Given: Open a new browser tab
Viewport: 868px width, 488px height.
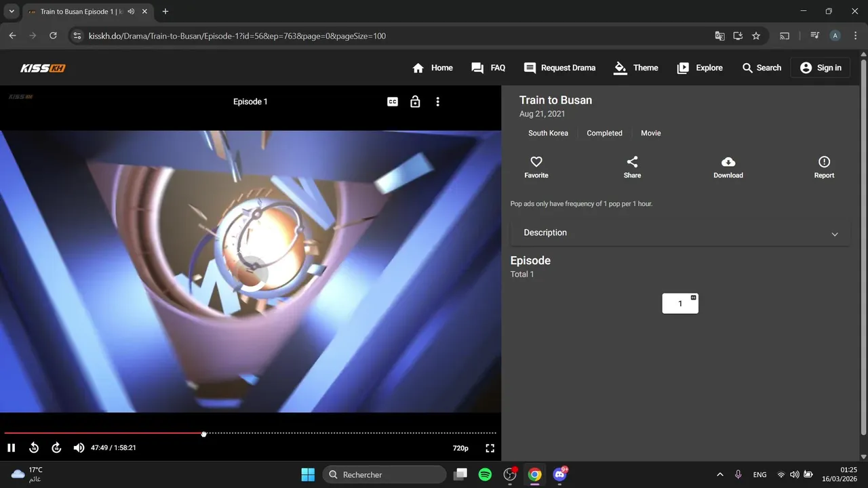Looking at the screenshot, I should [165, 12].
